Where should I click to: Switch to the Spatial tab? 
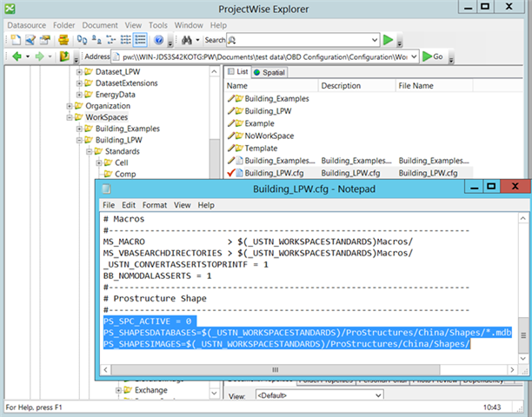tap(269, 72)
